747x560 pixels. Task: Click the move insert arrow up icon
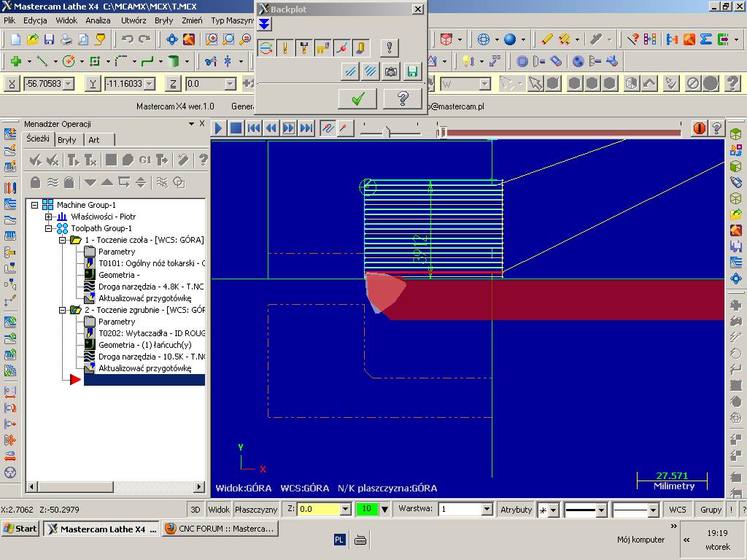click(107, 182)
